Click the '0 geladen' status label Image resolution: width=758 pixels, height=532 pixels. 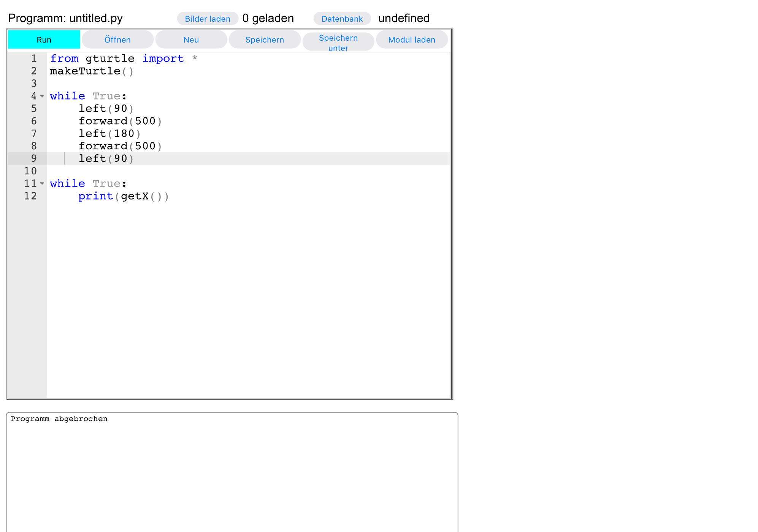(x=268, y=17)
